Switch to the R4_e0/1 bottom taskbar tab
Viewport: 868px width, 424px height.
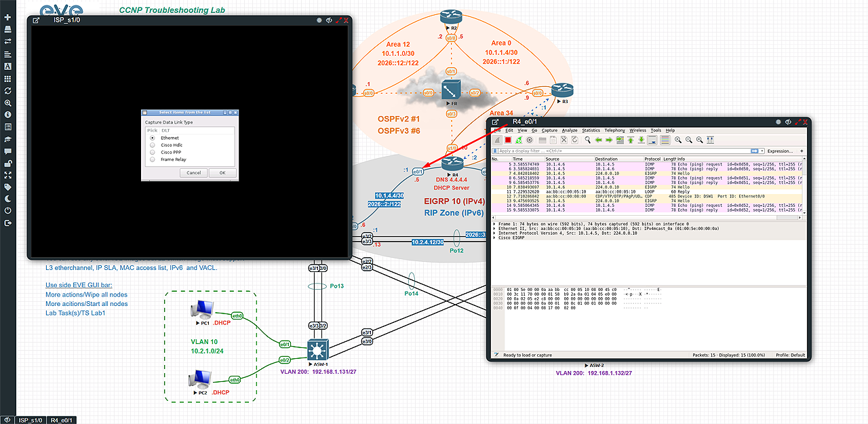point(63,420)
